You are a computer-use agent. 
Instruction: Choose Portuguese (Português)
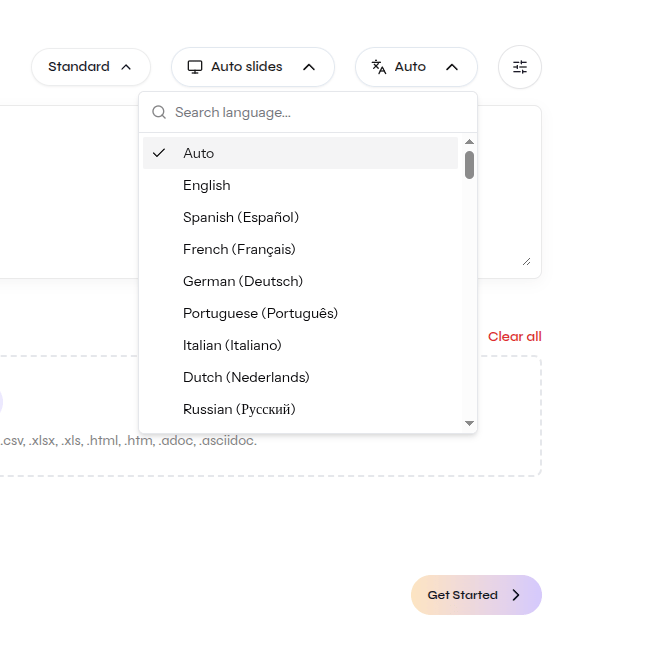pos(300,313)
